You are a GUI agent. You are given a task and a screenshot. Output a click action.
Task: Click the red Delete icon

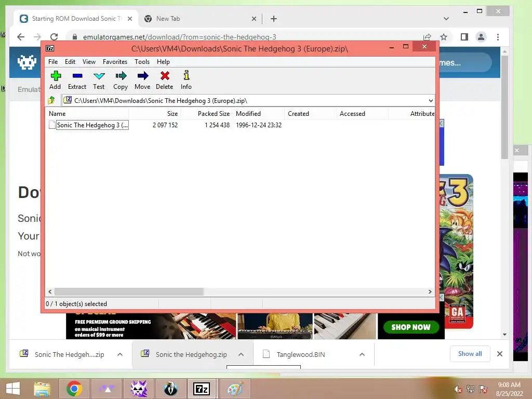click(x=165, y=80)
